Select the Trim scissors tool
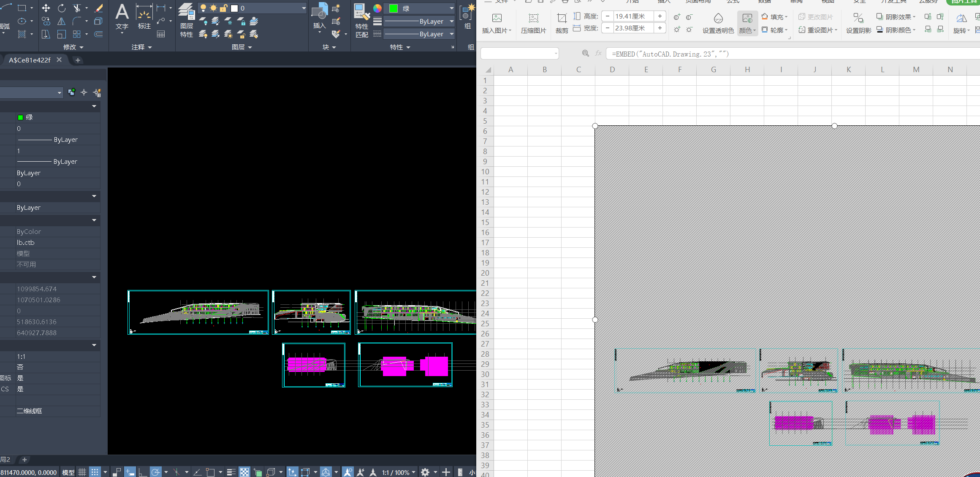Viewport: 980px width, 477px height. [x=76, y=8]
